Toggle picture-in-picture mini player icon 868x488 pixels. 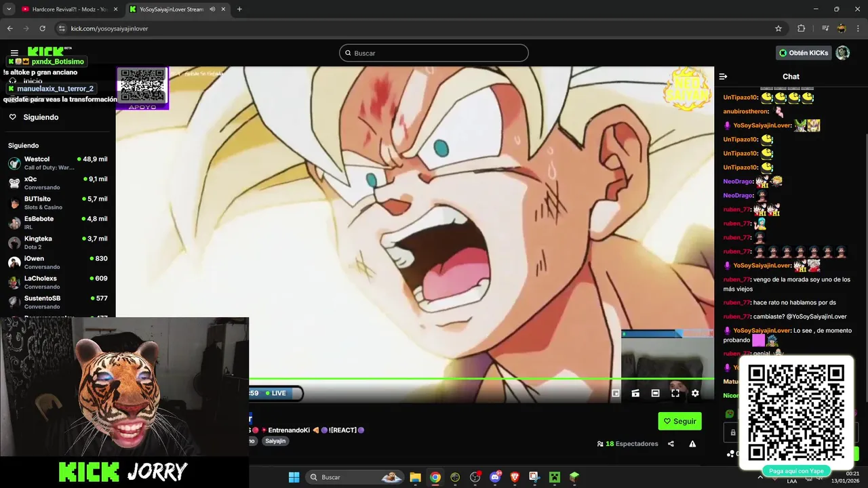click(x=616, y=393)
